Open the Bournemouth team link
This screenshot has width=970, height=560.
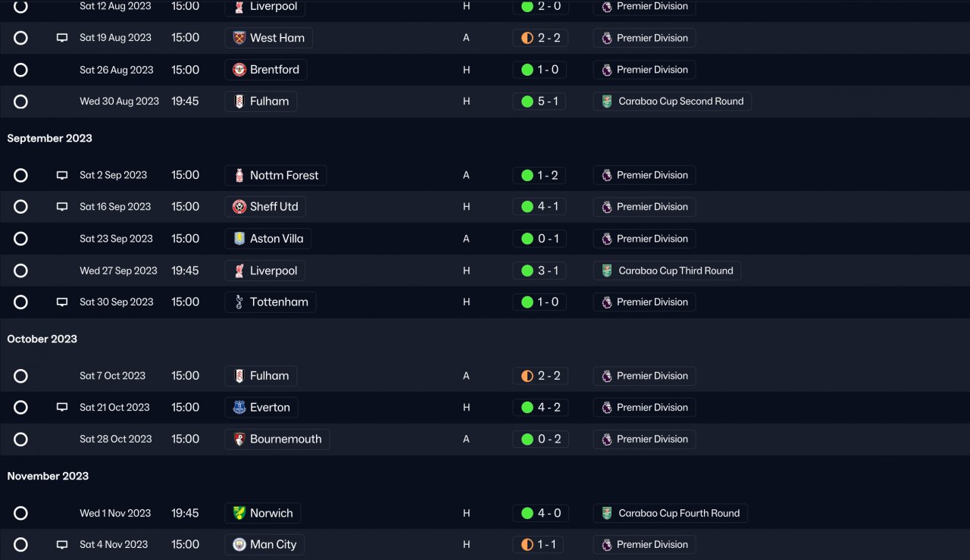(285, 440)
